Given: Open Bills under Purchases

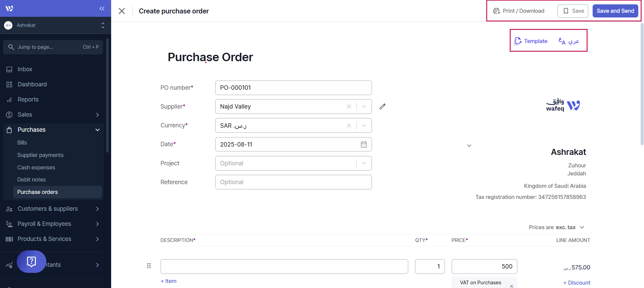Looking at the screenshot, I should pos(22,143).
